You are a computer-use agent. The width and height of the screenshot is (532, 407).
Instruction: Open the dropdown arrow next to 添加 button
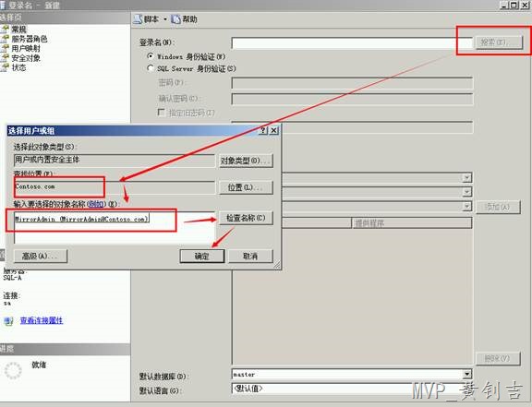(466, 206)
